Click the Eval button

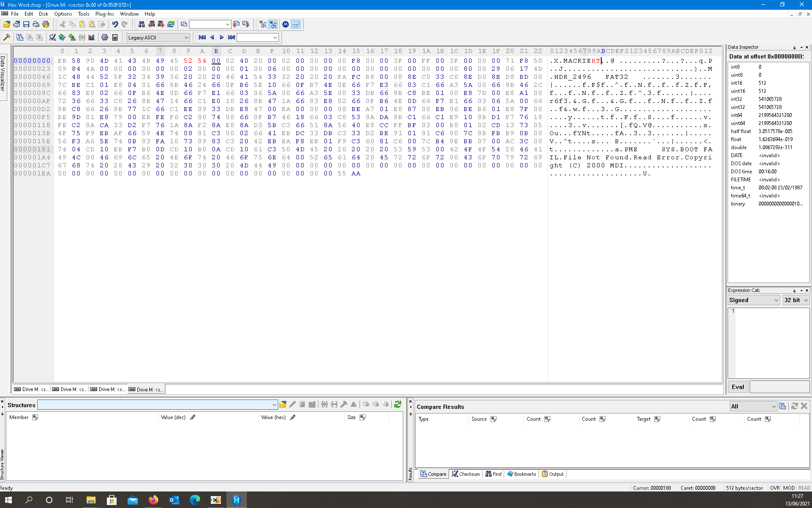coord(738,387)
